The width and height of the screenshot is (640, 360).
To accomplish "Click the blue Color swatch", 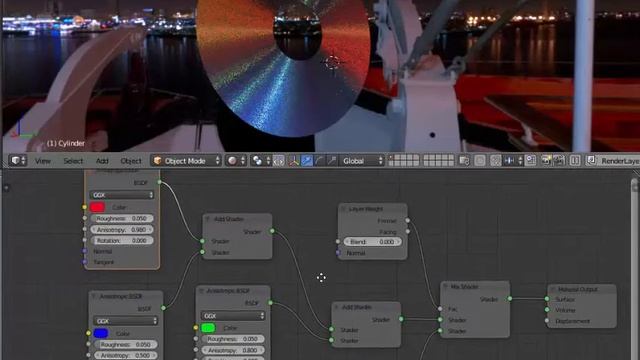I will click(x=101, y=333).
